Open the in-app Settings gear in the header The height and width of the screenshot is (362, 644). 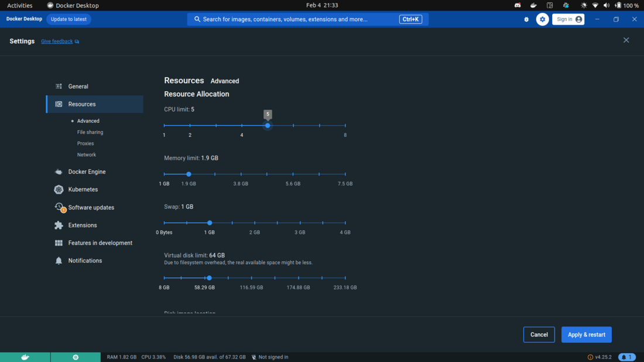(x=542, y=19)
